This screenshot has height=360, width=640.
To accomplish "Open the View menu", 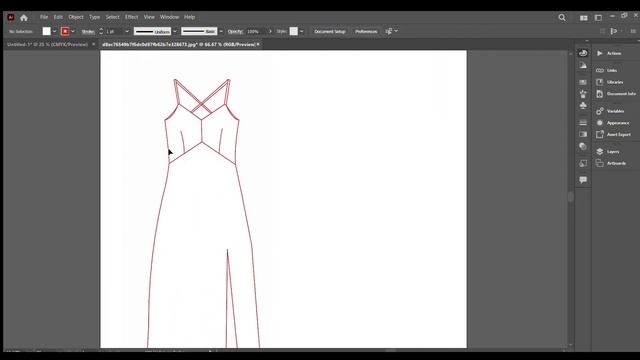I will (149, 17).
